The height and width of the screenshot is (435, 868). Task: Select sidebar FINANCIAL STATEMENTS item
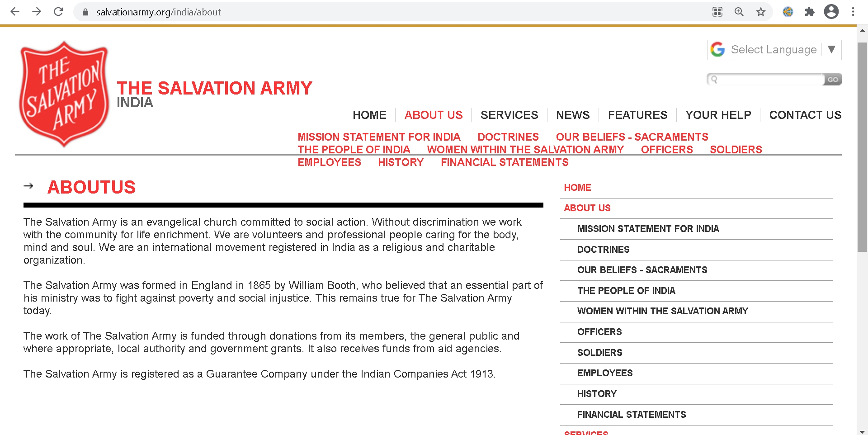click(631, 415)
